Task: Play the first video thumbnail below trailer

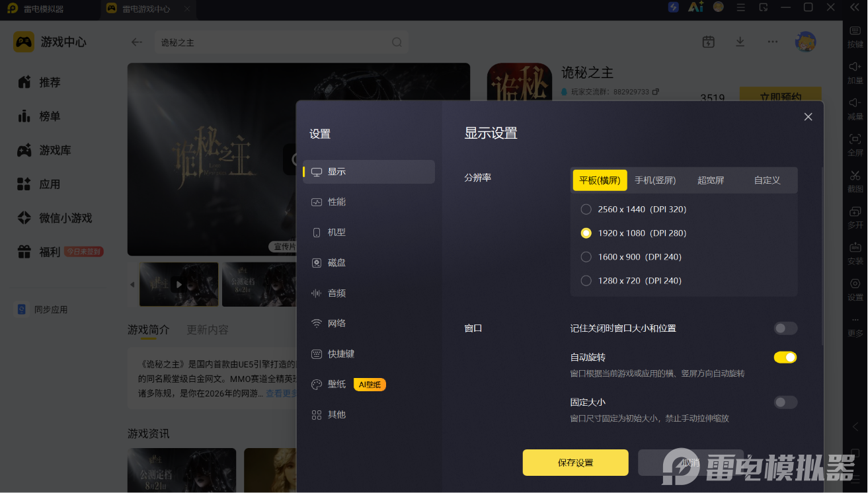Action: (178, 284)
